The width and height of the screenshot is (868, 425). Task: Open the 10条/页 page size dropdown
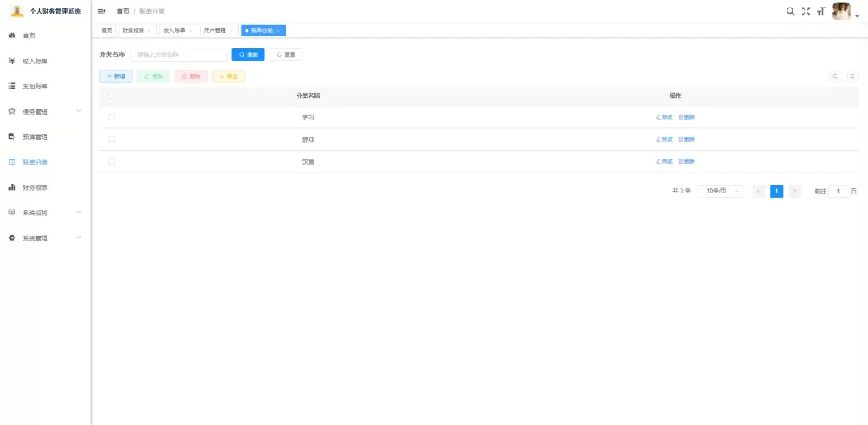click(720, 192)
